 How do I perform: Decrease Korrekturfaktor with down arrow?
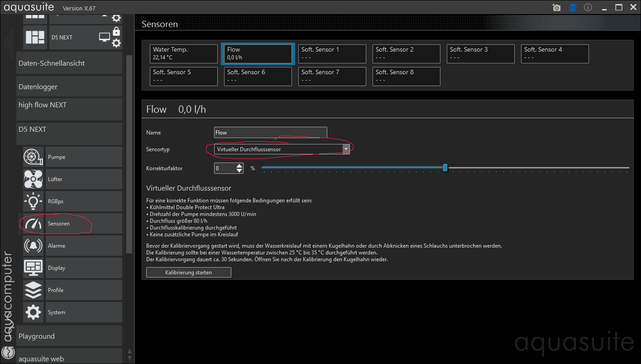(x=239, y=171)
